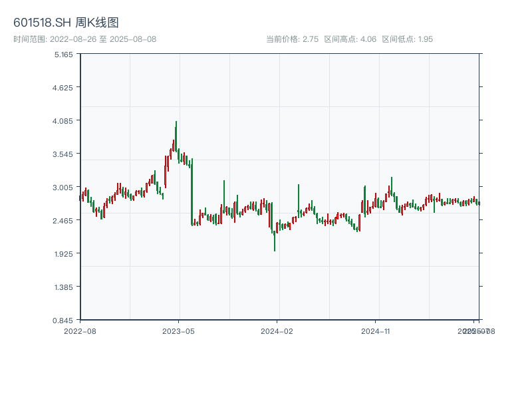The height and width of the screenshot is (399, 532).
Task: Click the 区间低点 1.95 label
Action: (x=407, y=39)
